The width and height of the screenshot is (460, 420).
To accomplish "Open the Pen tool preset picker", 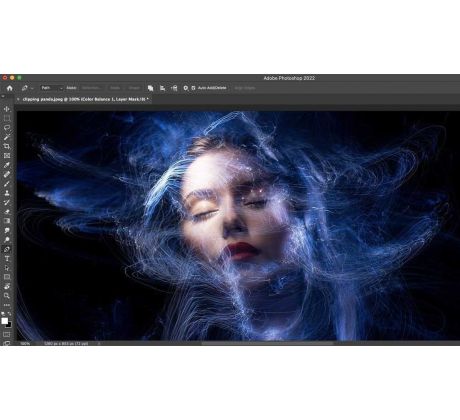I will click(27, 88).
